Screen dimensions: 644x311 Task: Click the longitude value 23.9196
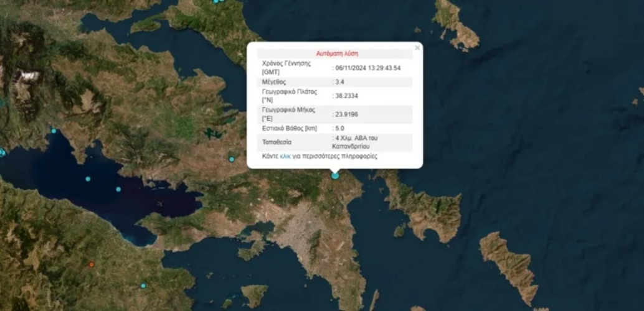[x=346, y=114]
